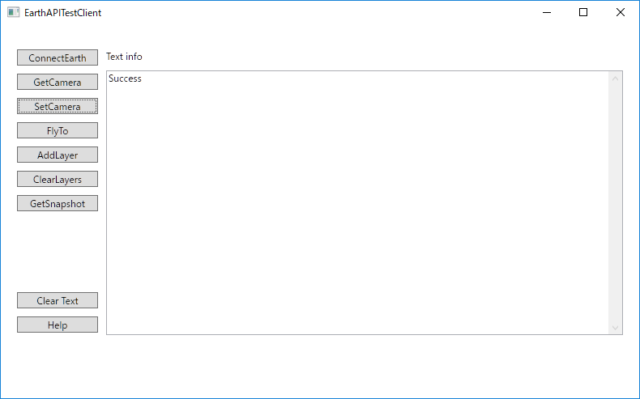The height and width of the screenshot is (399, 640).
Task: Maximize the EarthAPITestClient window
Action: [583, 13]
